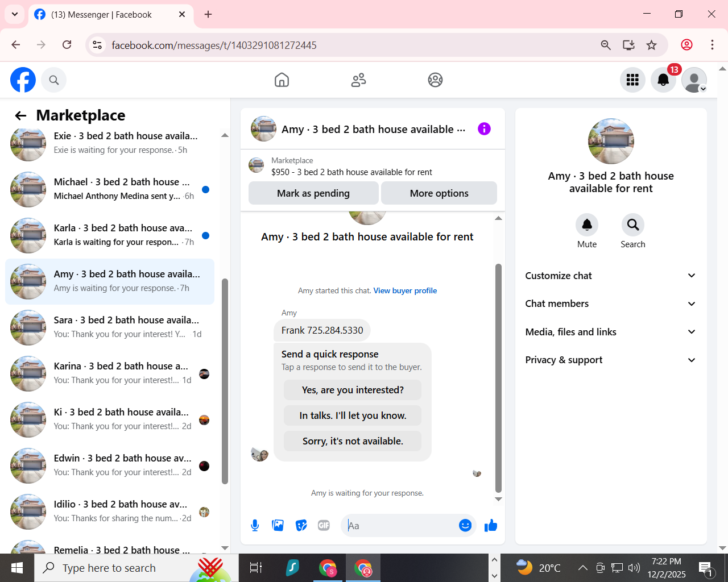The height and width of the screenshot is (582, 728).
Task: Open View buyer profile link
Action: (x=405, y=290)
